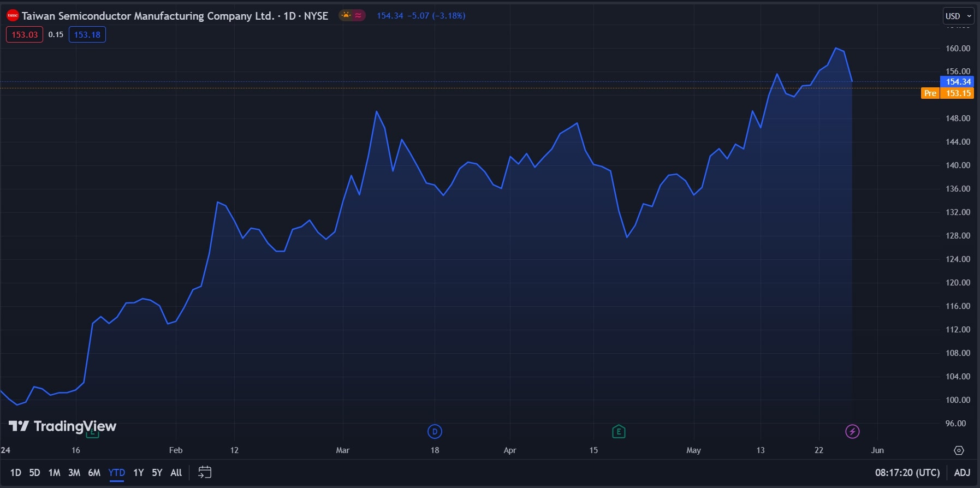Click the 140.00 price axis label
Screen dimensions: 980x488
click(958, 165)
